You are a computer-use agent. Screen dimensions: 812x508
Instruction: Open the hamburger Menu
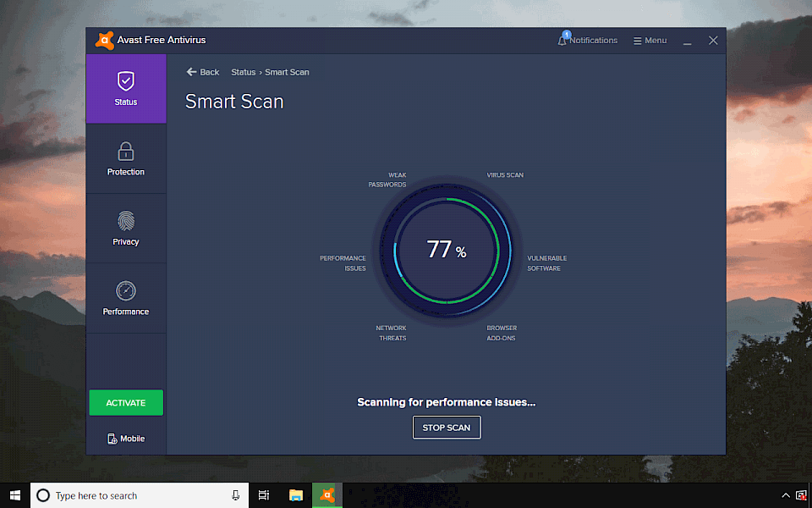click(x=650, y=41)
